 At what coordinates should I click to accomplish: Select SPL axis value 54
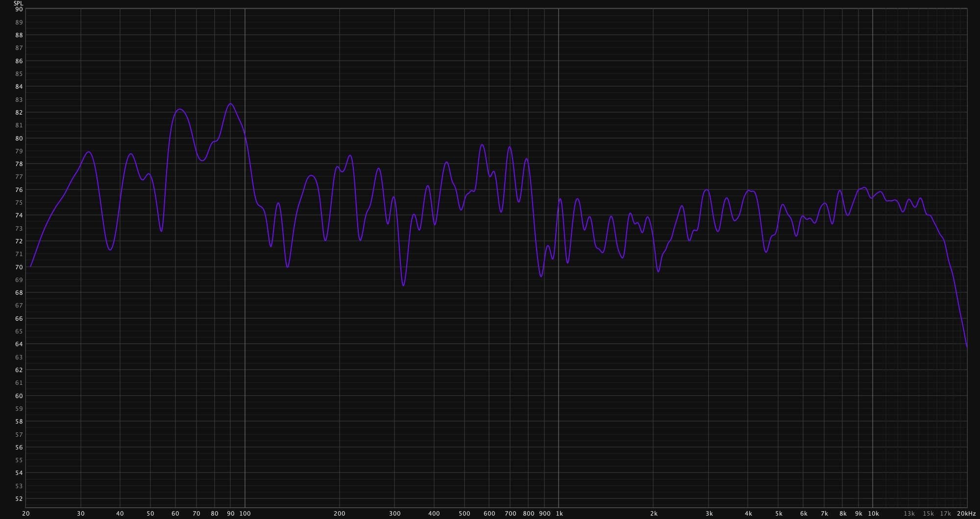[x=19, y=473]
